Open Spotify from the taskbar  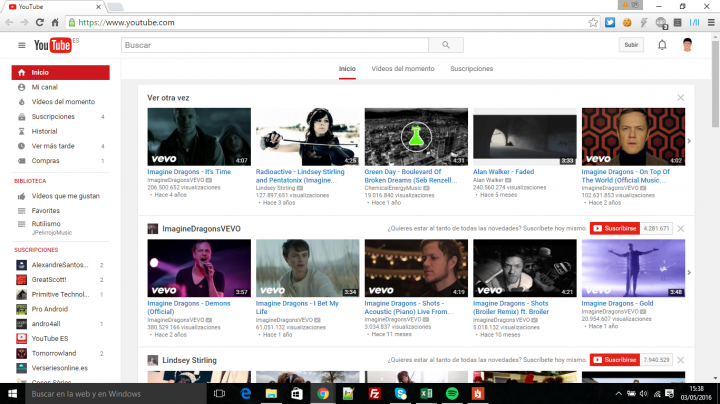pos(452,393)
